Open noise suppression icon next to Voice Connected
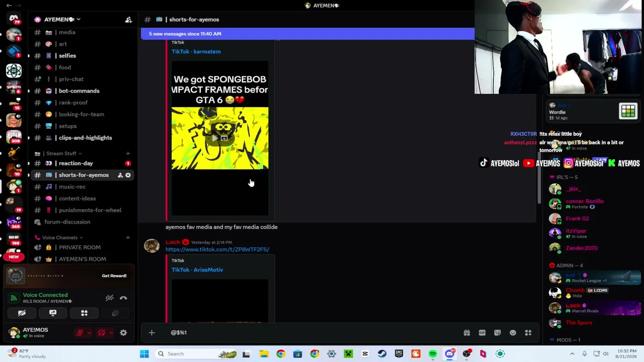Screen dimensions: 644x362 click(x=109, y=298)
